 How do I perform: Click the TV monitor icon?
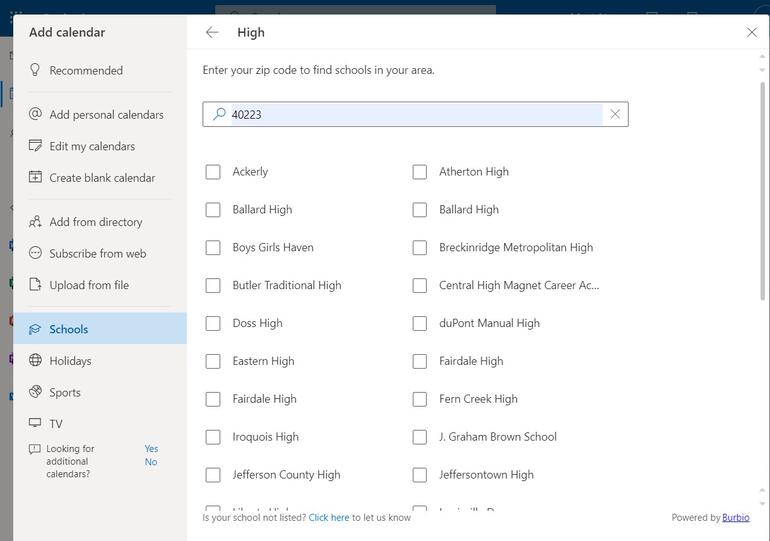(x=35, y=423)
